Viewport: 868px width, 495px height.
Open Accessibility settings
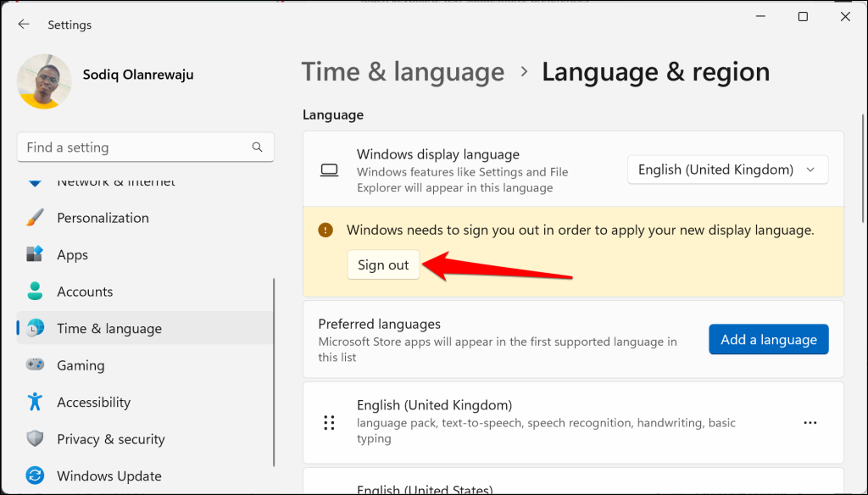click(145, 402)
